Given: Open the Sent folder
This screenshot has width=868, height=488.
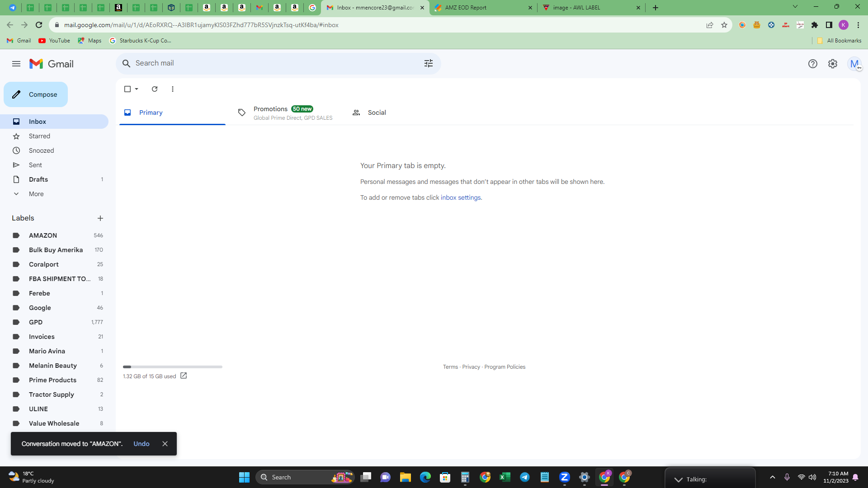Looking at the screenshot, I should (x=54, y=165).
